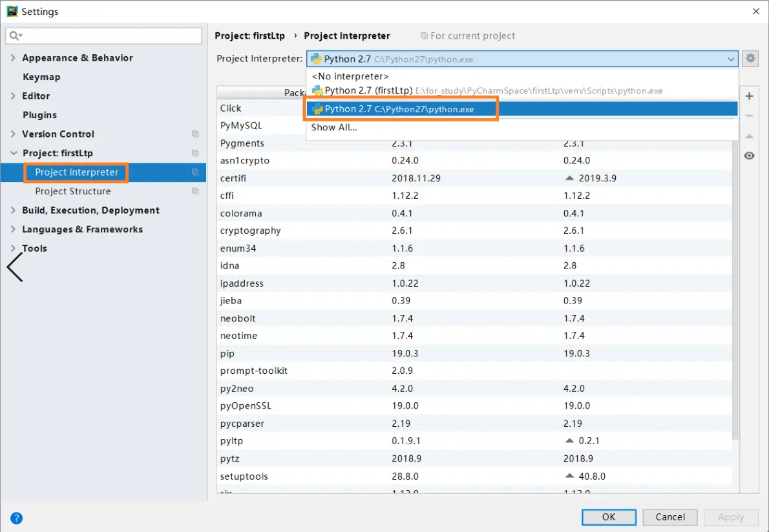Close the Settings dialog

pyautogui.click(x=756, y=11)
